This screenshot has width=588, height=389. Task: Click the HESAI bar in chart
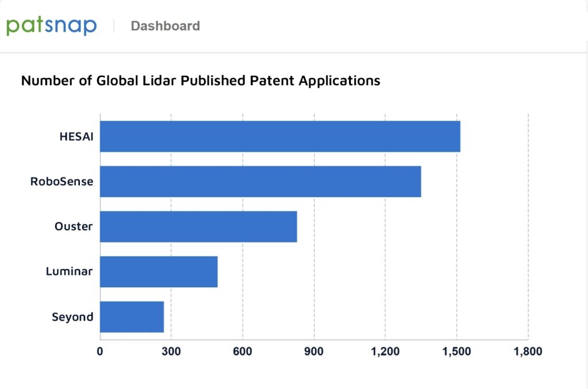(x=280, y=136)
